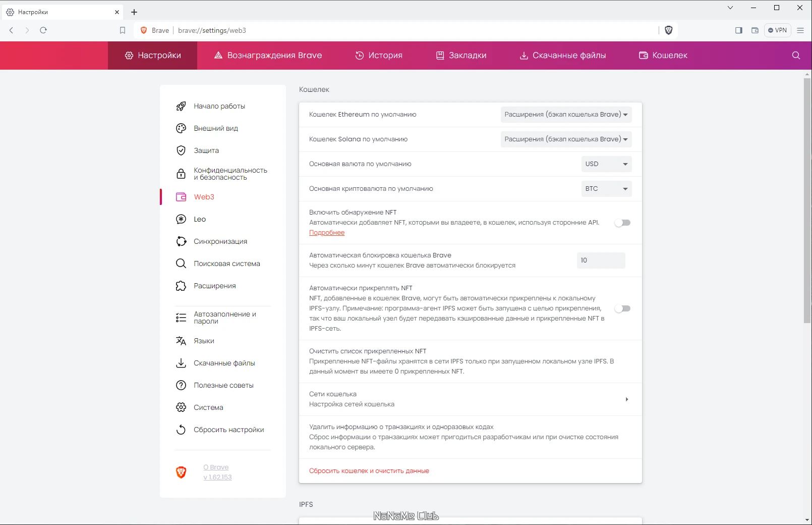Click the Leo assistant icon in sidebar

point(181,219)
